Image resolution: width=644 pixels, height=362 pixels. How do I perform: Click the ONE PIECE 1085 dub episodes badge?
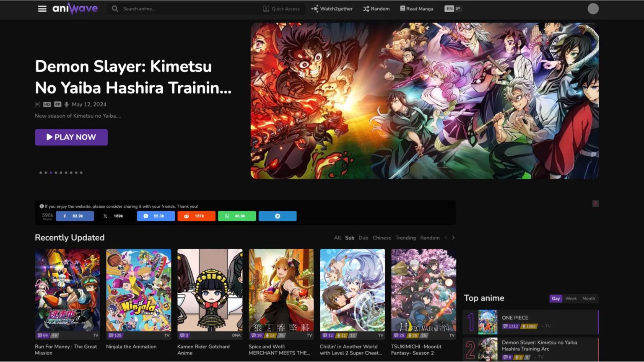click(529, 326)
